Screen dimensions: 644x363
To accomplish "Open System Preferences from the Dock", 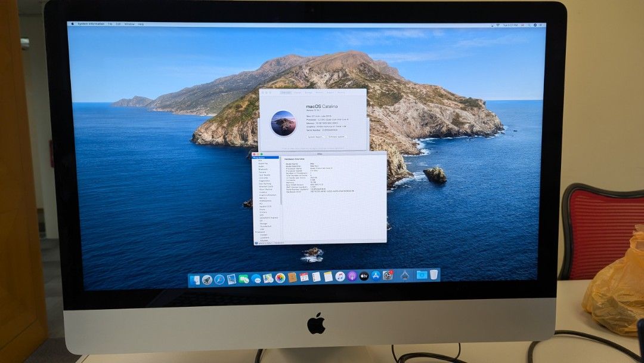I will pos(388,275).
